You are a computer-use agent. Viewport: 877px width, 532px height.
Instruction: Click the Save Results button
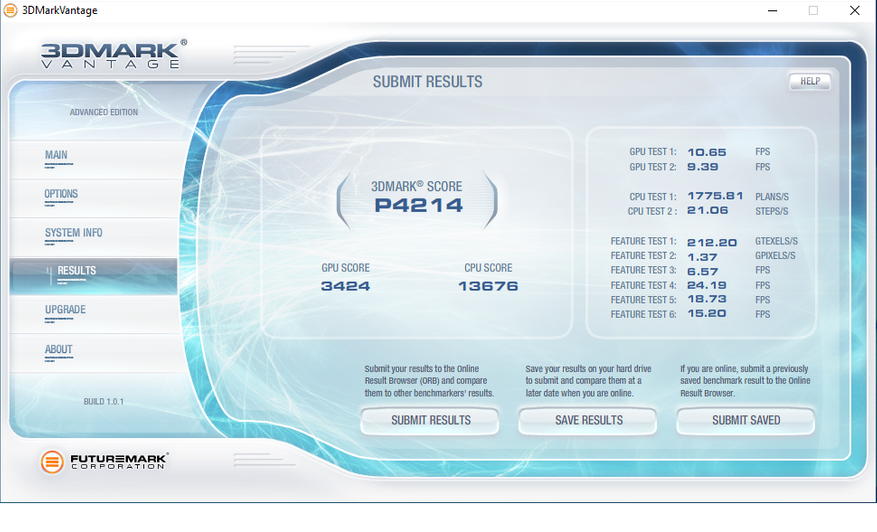pyautogui.click(x=588, y=421)
